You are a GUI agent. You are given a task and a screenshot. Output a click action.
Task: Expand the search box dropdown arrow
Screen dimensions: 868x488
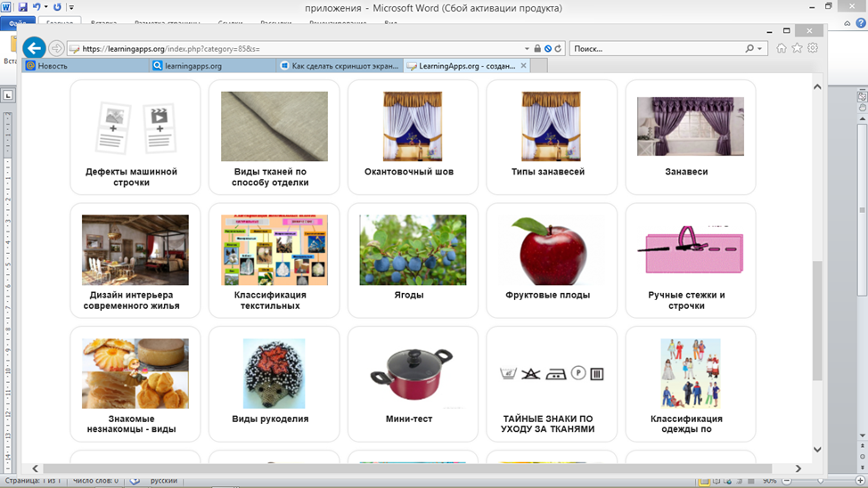[x=760, y=49]
